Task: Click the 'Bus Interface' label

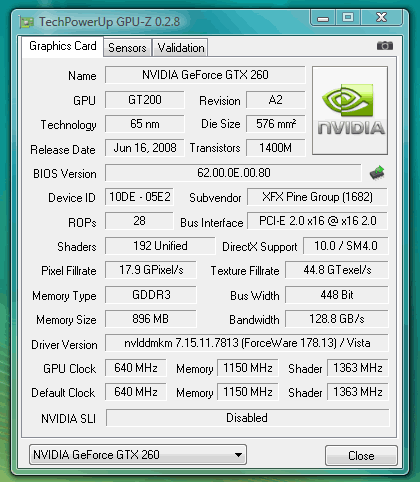Action: pos(212,223)
